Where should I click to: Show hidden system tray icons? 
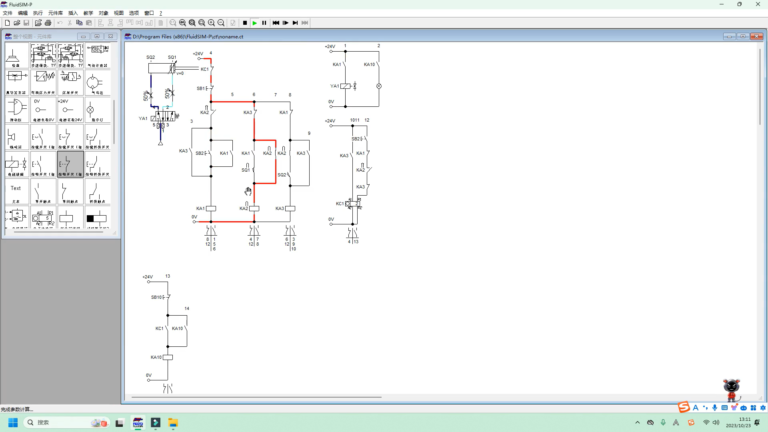[637, 422]
